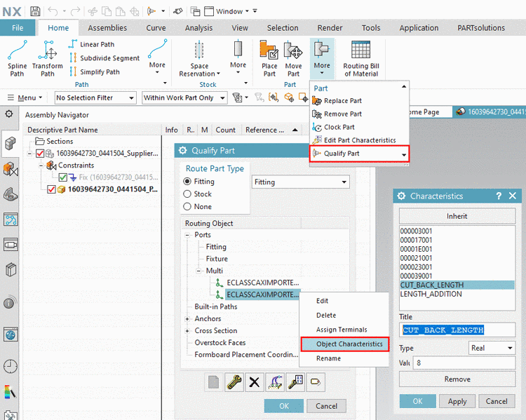Click OK in Characteristics dialog
The width and height of the screenshot is (526, 420).
[x=418, y=401]
